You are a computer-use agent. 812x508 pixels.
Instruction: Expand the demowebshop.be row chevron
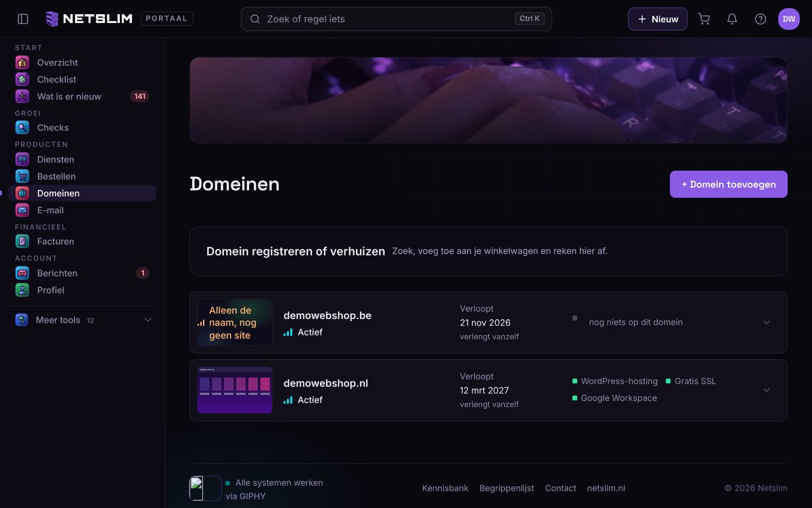767,322
